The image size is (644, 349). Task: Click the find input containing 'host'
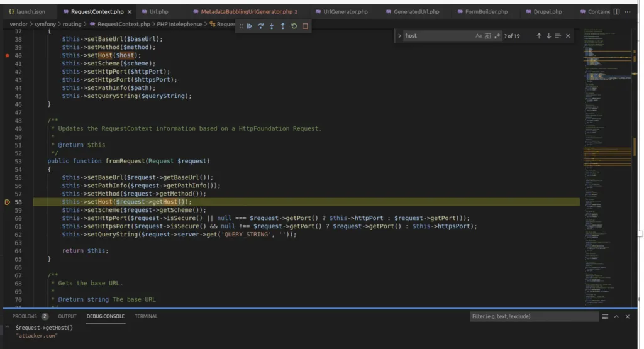(x=438, y=36)
